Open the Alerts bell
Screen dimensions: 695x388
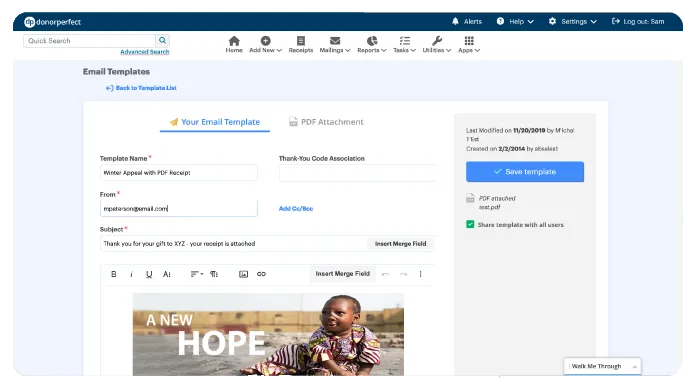[x=467, y=21]
